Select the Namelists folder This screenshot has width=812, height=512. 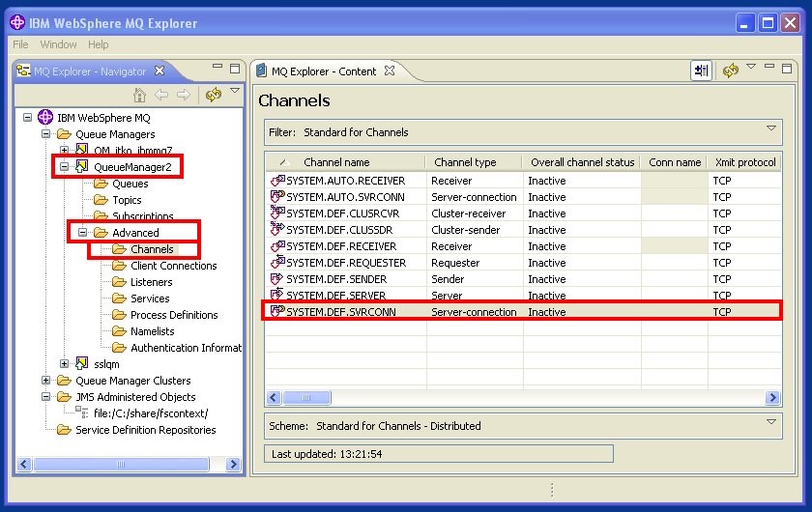click(153, 331)
